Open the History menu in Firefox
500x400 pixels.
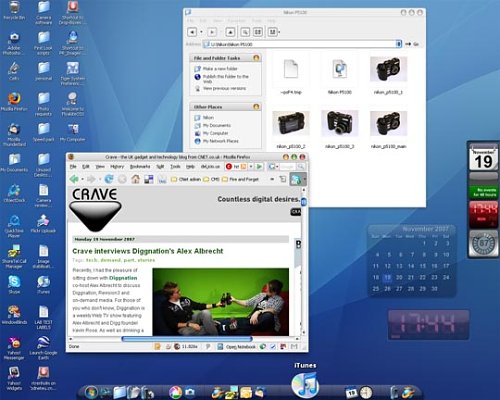coord(117,166)
